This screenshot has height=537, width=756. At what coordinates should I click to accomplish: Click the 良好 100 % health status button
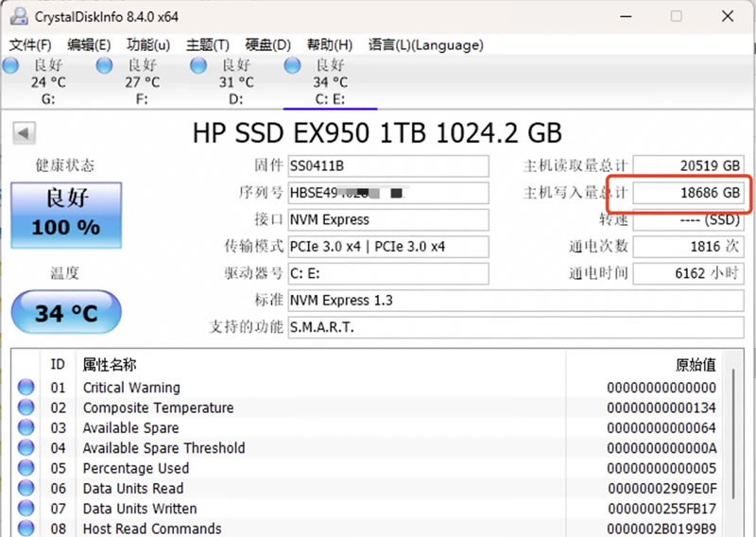(x=66, y=216)
